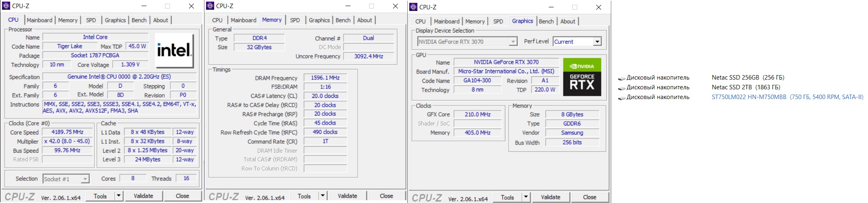Expand the Tools dropdown arrow in the Memory window
This screenshot has width=868, height=203.
(x=322, y=196)
